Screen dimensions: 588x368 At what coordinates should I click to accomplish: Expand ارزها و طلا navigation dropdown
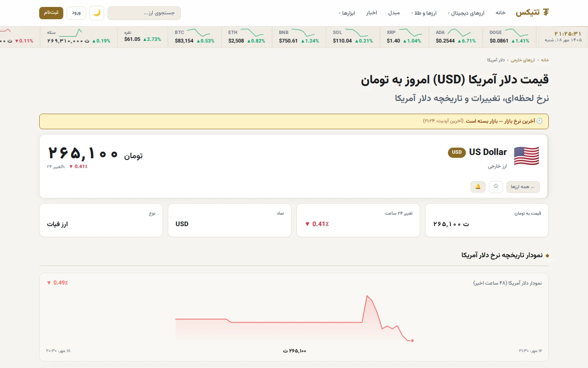point(424,13)
